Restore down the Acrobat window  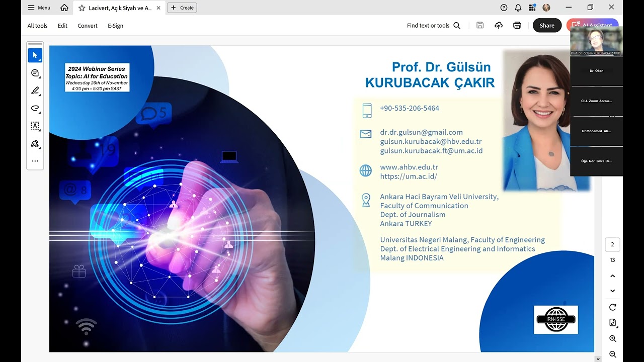590,8
